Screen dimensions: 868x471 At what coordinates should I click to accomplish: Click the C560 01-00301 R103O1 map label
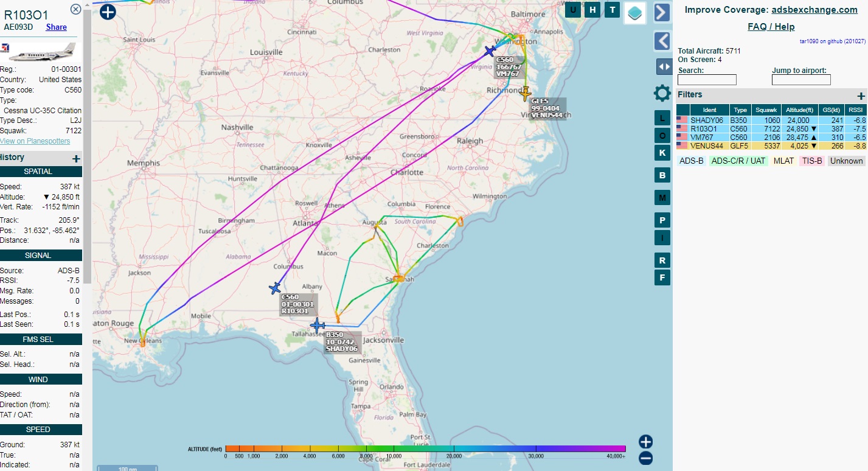point(298,304)
